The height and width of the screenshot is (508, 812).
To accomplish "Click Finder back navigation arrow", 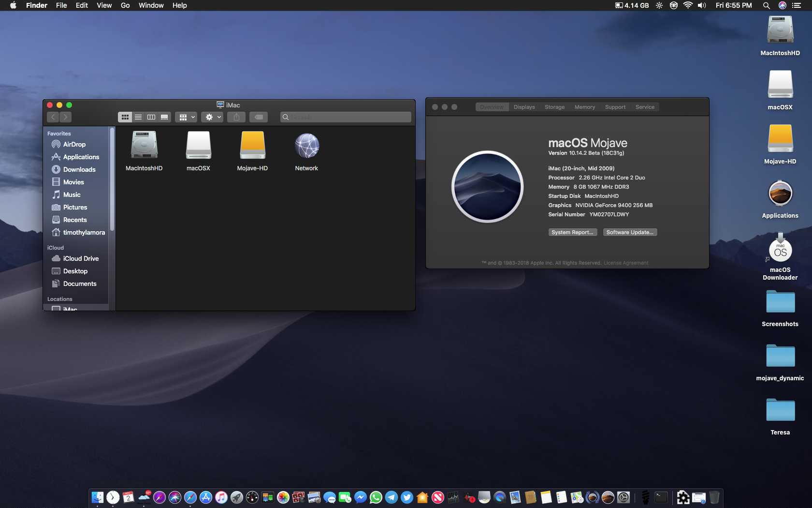I will click(53, 117).
